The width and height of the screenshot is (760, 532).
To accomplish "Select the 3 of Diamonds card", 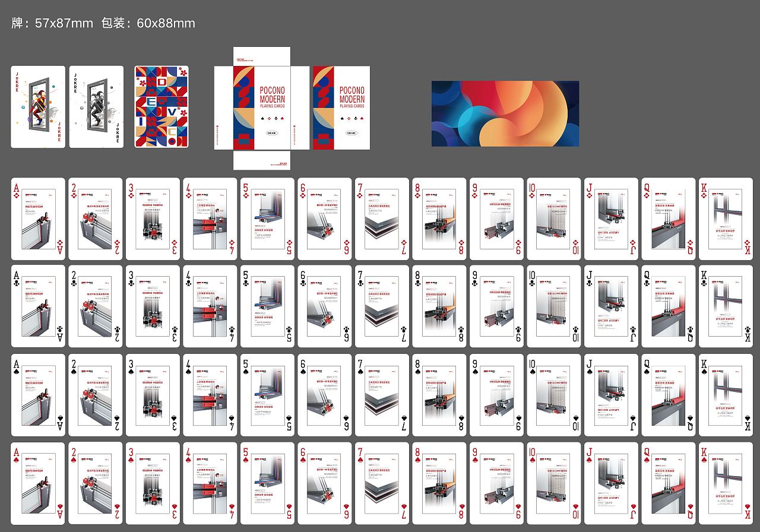I will click(x=153, y=218).
